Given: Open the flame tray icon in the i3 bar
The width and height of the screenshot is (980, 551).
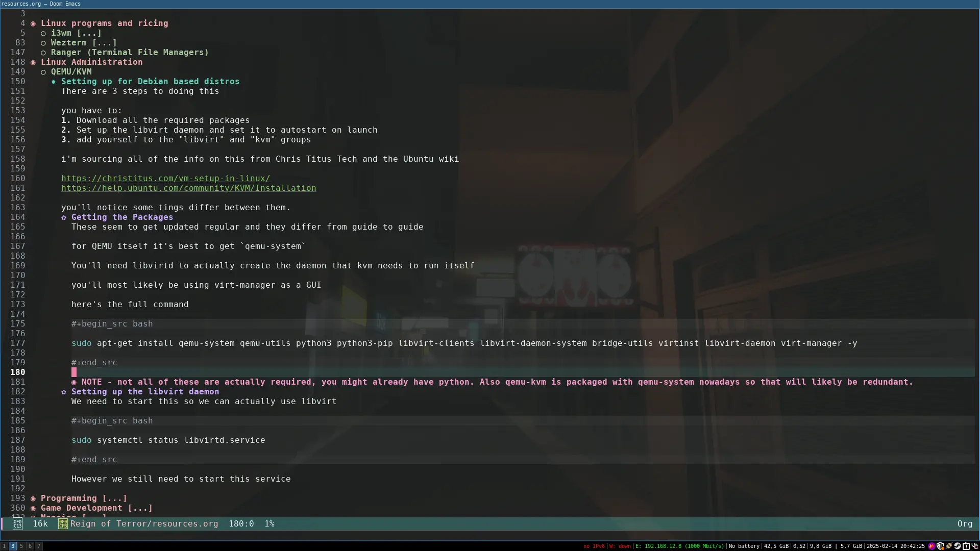Looking at the screenshot, I should pyautogui.click(x=932, y=546).
